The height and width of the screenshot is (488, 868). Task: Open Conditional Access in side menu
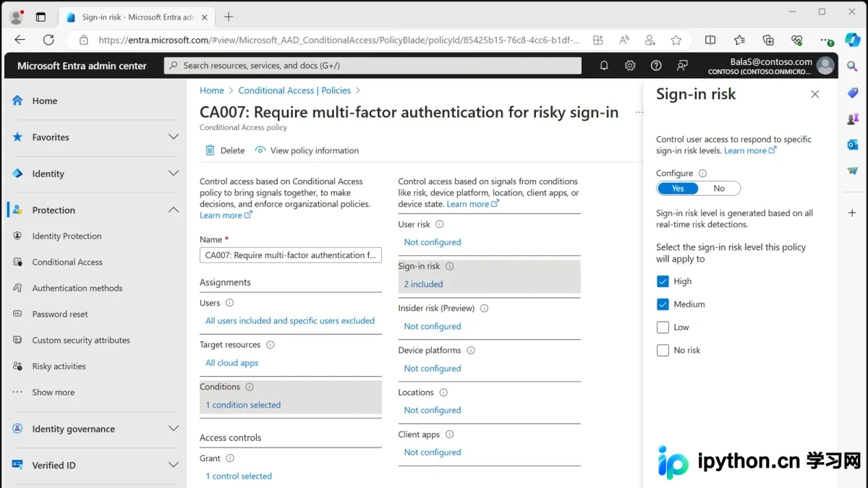tap(67, 262)
